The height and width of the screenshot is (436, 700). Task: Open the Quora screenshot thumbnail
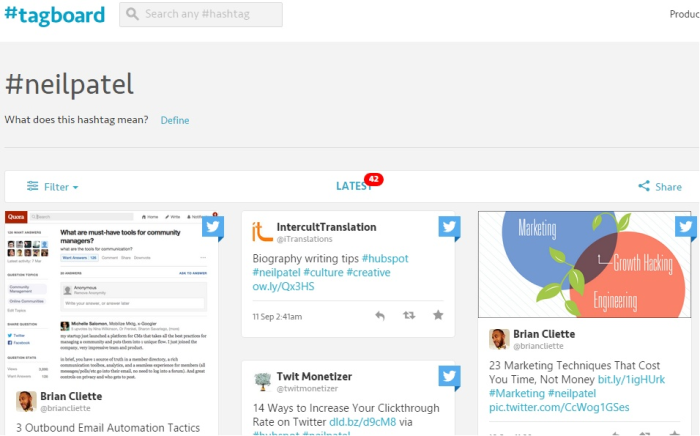pos(112,297)
